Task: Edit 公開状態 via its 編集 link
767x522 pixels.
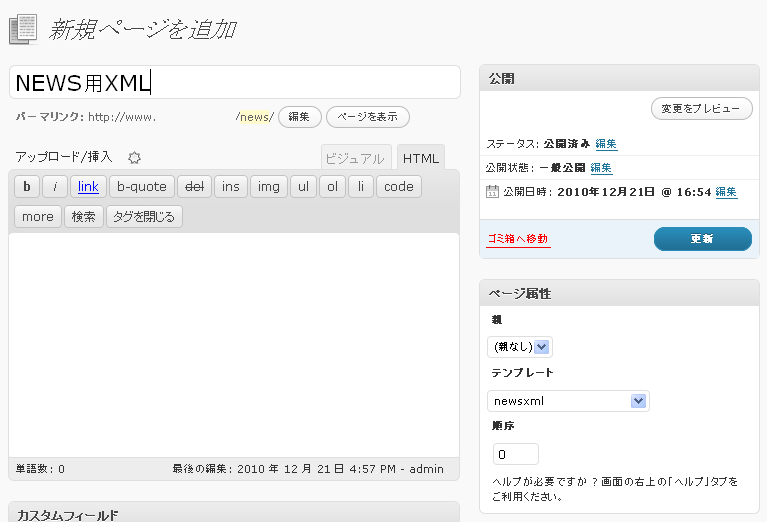Action: [601, 168]
